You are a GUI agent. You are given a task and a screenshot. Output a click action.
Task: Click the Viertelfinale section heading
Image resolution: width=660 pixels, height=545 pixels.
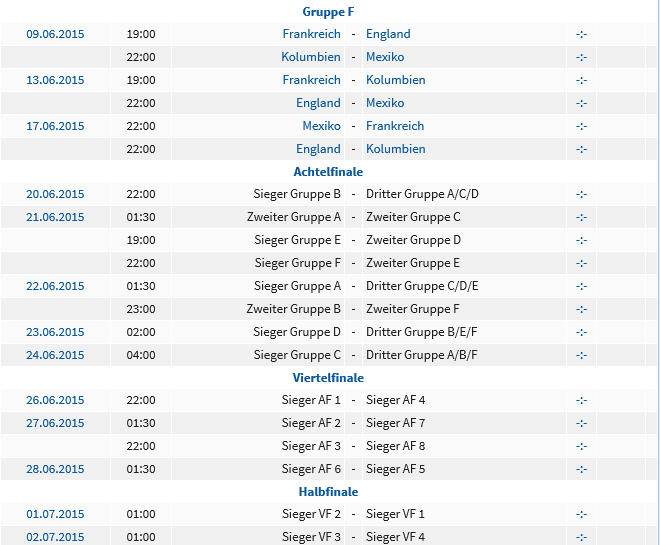pyautogui.click(x=328, y=378)
